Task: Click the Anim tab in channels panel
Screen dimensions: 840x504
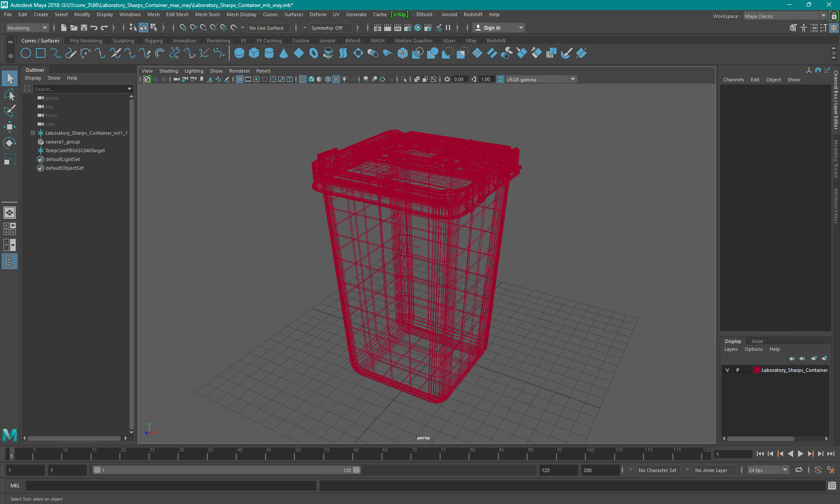Action: tap(756, 341)
